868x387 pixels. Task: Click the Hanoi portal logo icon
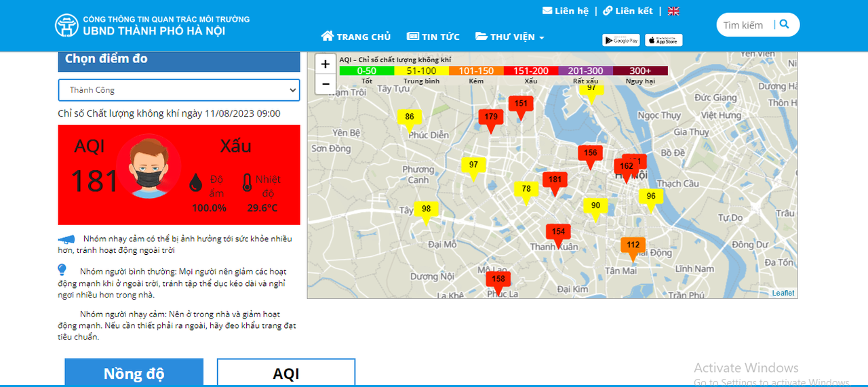tap(66, 25)
